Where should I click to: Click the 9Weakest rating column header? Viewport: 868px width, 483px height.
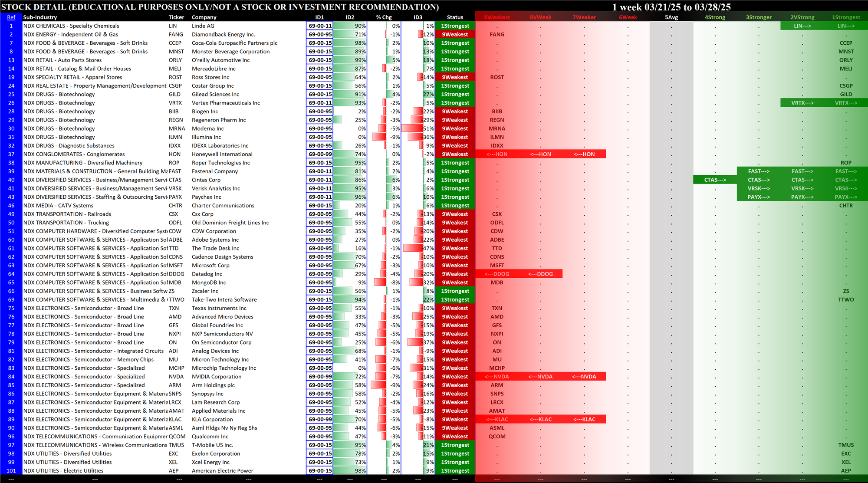pyautogui.click(x=497, y=17)
